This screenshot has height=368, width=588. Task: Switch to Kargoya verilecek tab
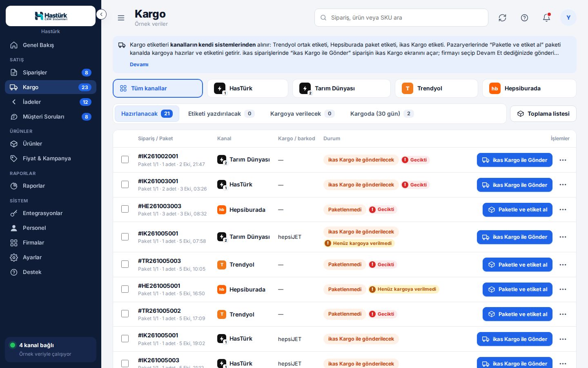302,114
